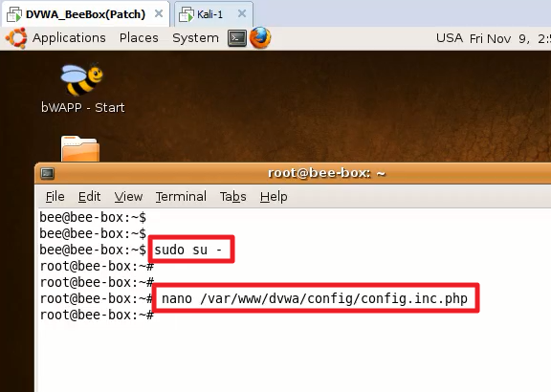Open the System menu
The image size is (551, 392).
(195, 38)
